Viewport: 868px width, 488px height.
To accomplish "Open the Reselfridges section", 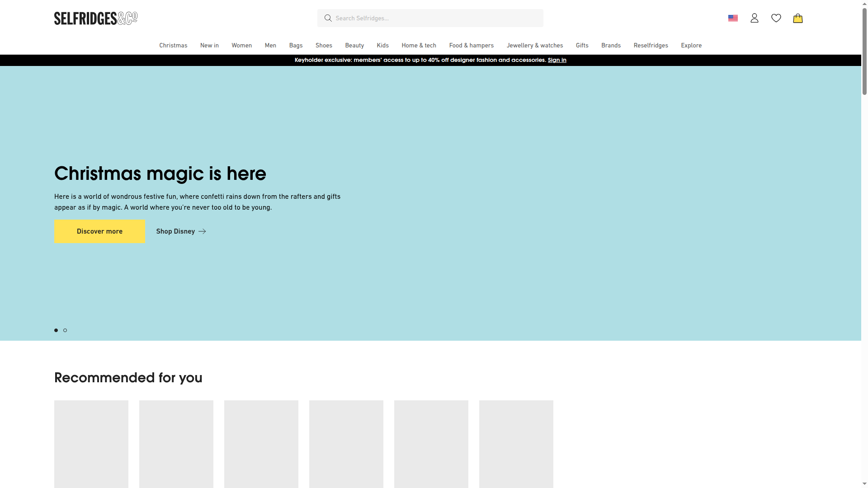I will click(x=651, y=45).
